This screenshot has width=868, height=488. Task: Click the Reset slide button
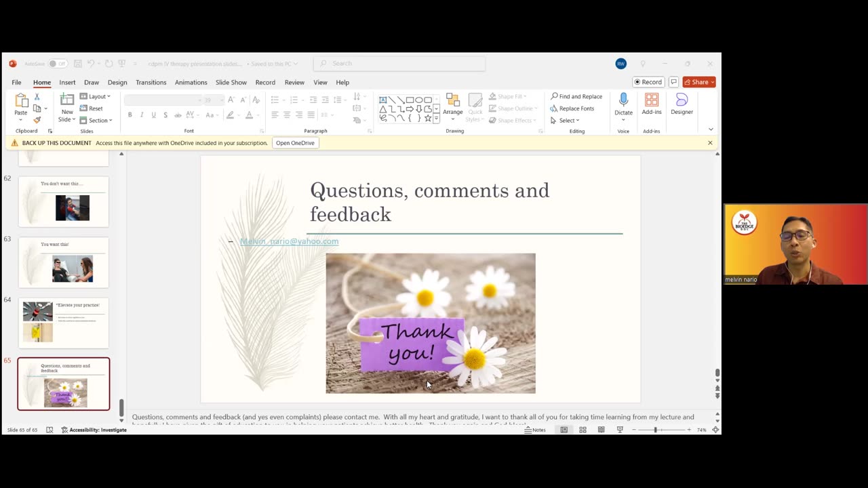92,108
